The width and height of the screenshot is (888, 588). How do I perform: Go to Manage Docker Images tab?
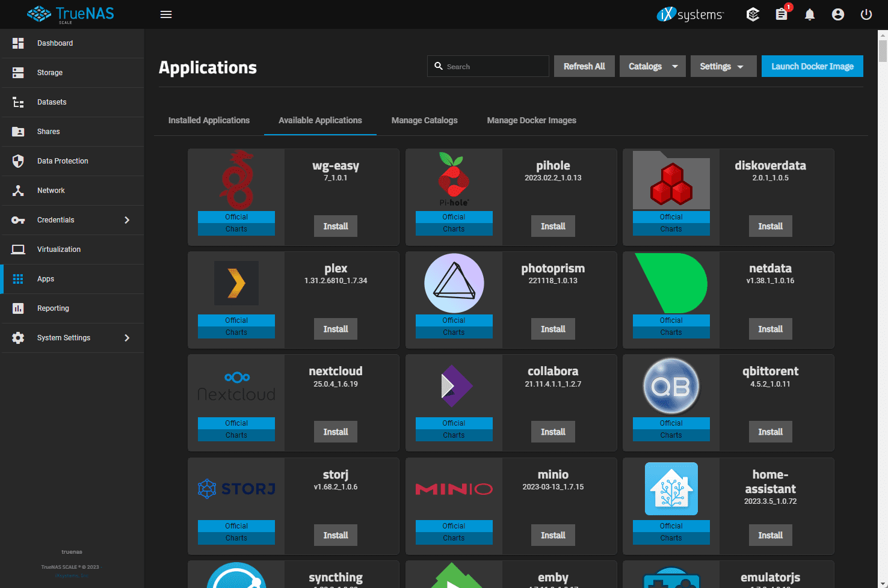[x=532, y=120]
